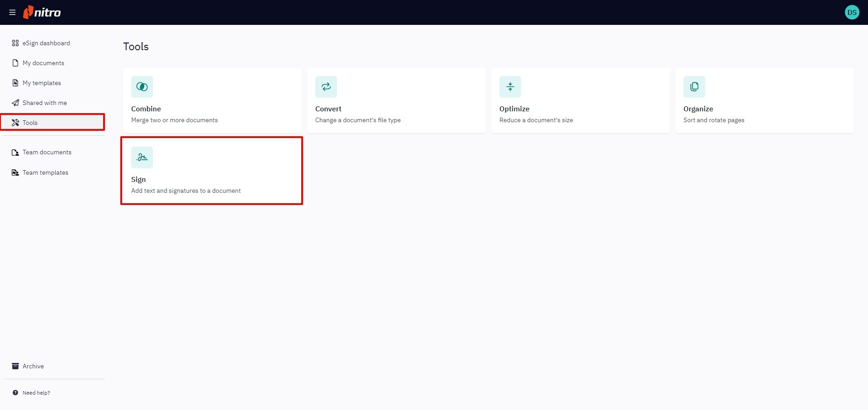
Task: Navigate to Team templates
Action: pyautogui.click(x=45, y=172)
